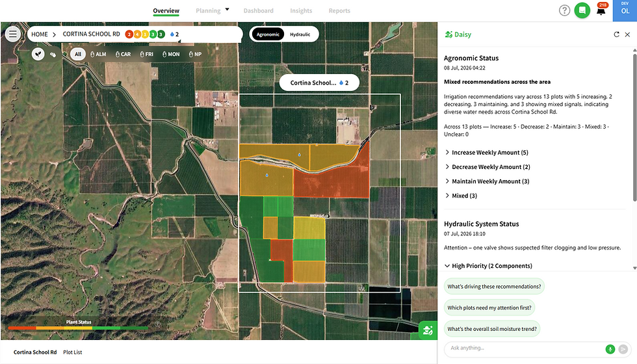Open the green chat assistant icon
The image size is (637, 364).
tap(582, 10)
